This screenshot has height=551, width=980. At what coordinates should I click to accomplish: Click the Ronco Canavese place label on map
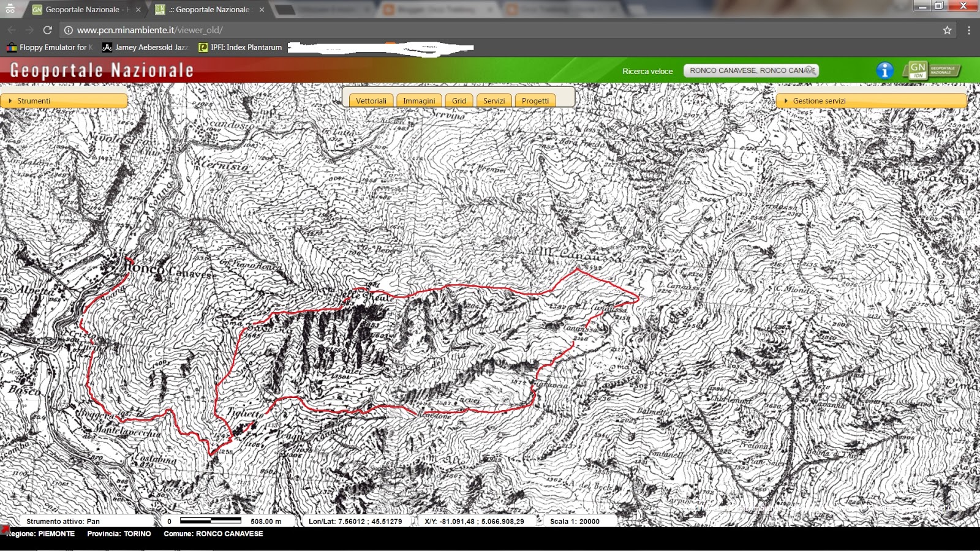170,269
